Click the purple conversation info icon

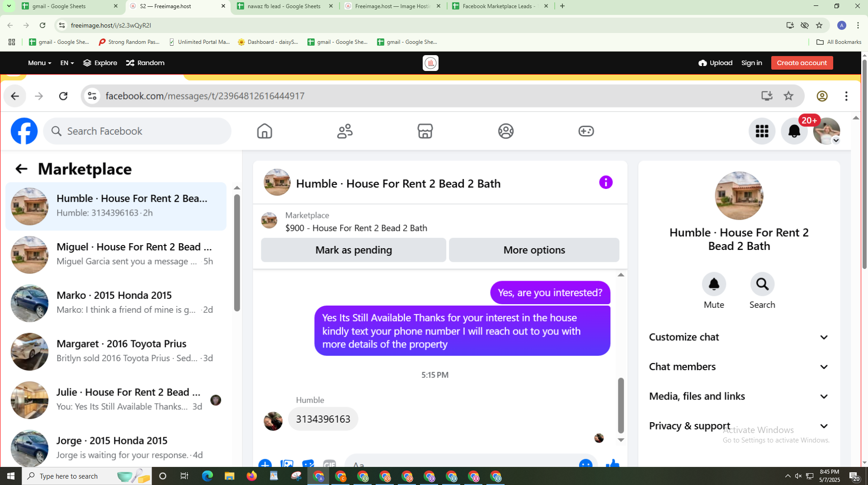[606, 182]
